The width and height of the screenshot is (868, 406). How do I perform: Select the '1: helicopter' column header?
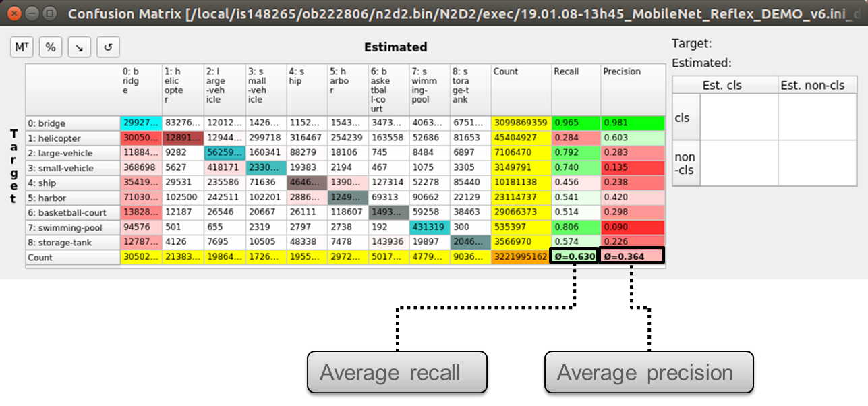pos(183,90)
